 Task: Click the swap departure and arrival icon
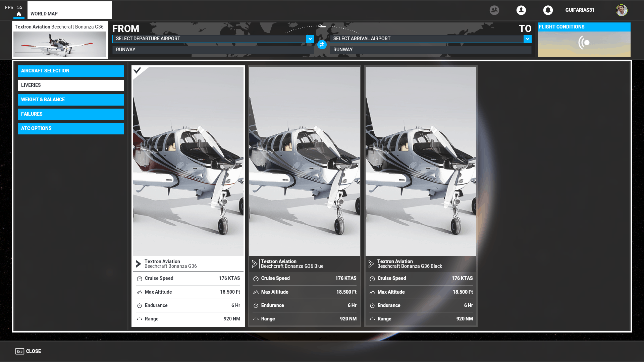322,45
